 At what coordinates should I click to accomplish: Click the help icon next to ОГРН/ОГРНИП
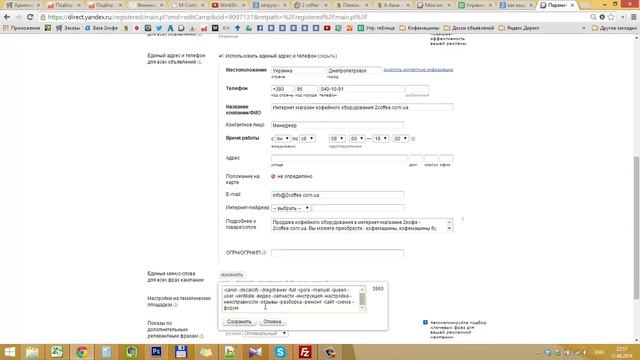pos(264,253)
